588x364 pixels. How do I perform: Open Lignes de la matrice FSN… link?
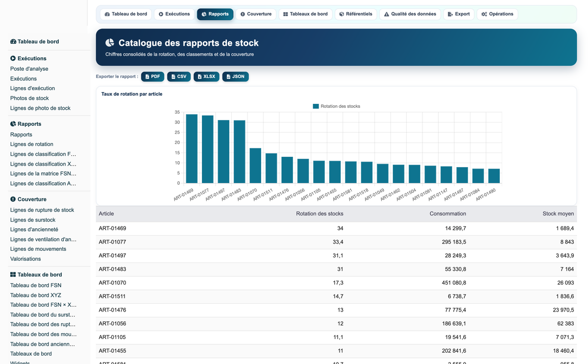tap(43, 174)
